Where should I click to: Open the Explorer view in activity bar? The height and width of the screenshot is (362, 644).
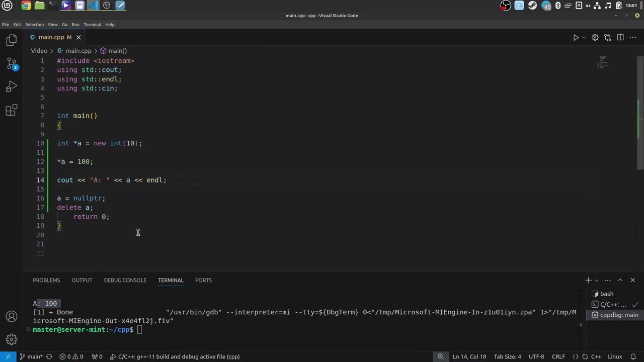(11, 40)
